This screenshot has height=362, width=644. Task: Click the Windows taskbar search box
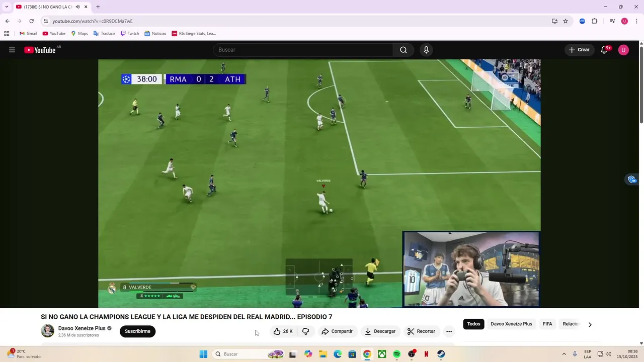(248, 354)
